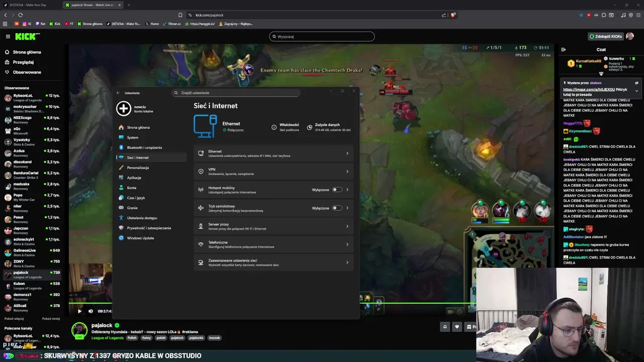Expand Telefoniczne connection row
644x362 pixels.
pyautogui.click(x=273, y=244)
